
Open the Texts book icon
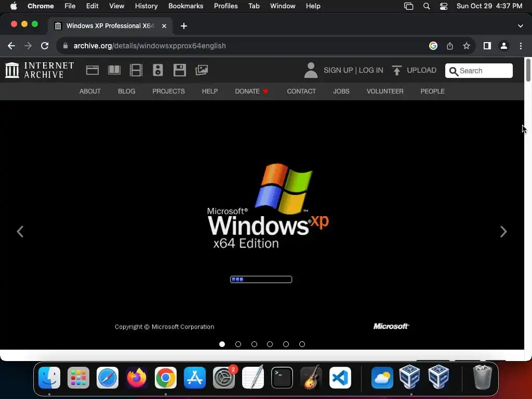pyautogui.click(x=114, y=70)
